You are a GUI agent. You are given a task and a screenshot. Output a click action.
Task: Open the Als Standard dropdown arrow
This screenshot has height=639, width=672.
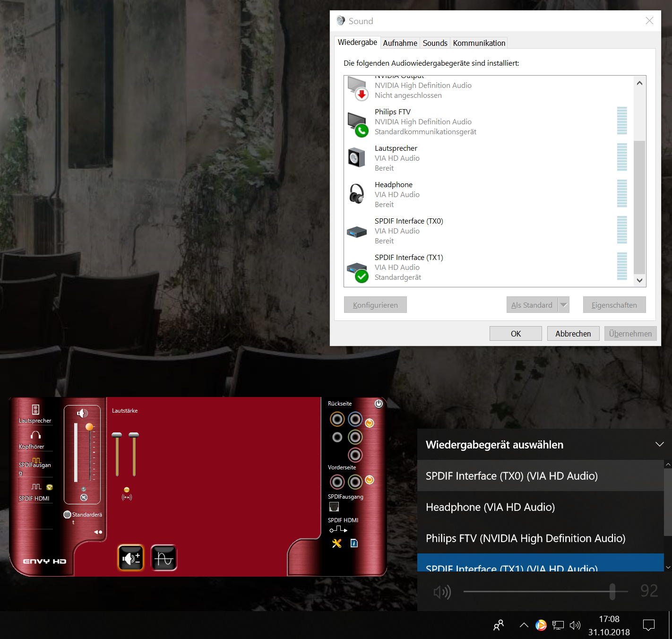pyautogui.click(x=563, y=305)
